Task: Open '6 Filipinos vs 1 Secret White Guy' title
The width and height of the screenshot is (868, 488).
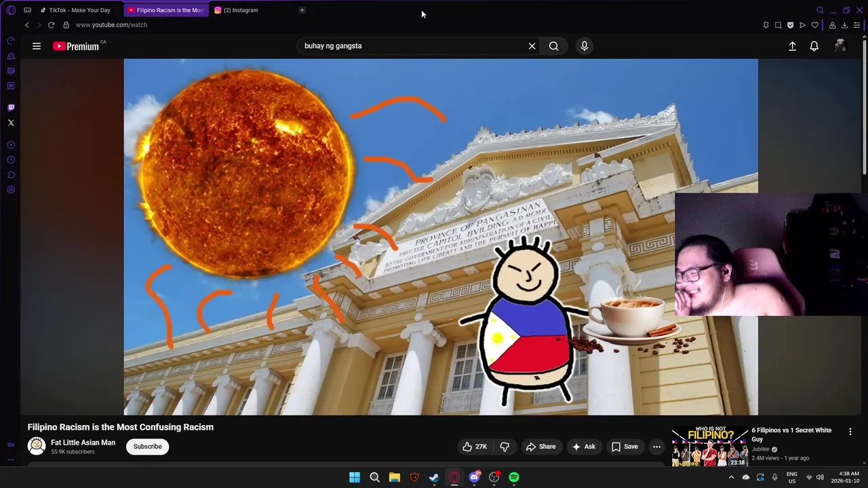Action: [x=791, y=434]
